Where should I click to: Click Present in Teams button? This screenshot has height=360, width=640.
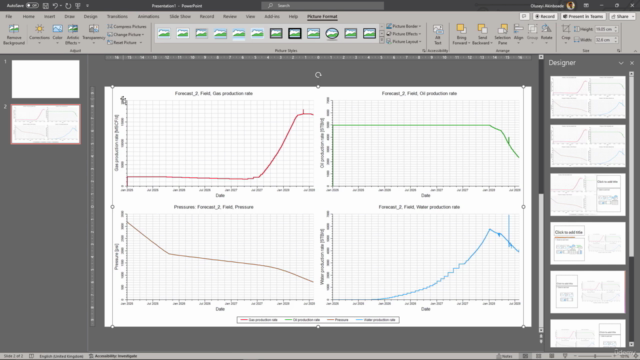[x=583, y=16]
